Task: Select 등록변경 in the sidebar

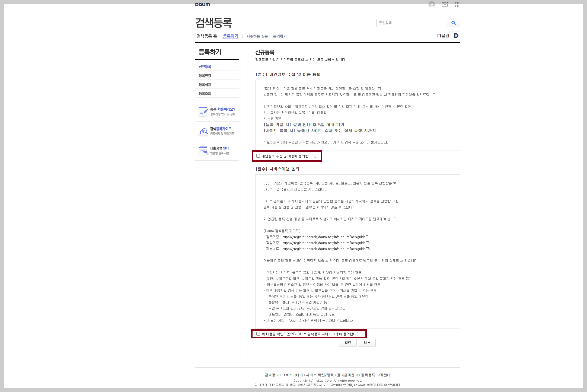Action: 205,76
